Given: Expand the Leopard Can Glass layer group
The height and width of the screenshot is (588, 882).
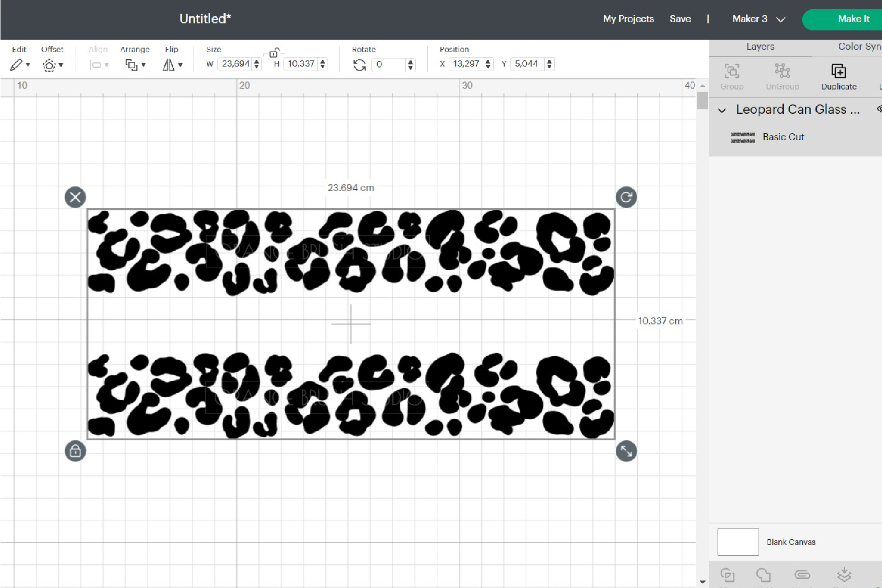Looking at the screenshot, I should coord(722,110).
